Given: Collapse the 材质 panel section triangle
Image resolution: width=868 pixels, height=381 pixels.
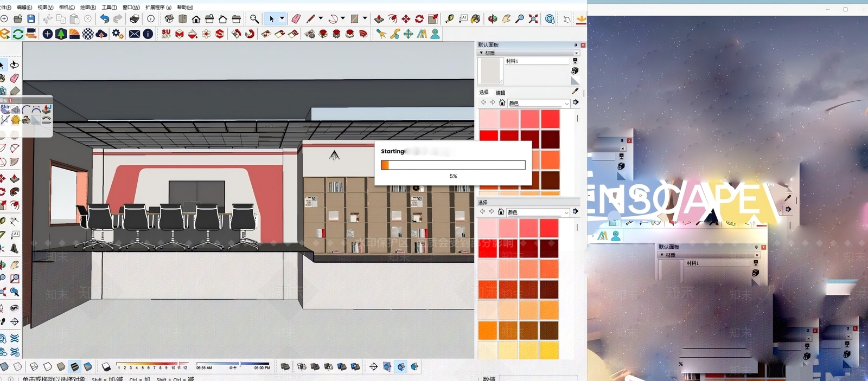Looking at the screenshot, I should pos(481,53).
